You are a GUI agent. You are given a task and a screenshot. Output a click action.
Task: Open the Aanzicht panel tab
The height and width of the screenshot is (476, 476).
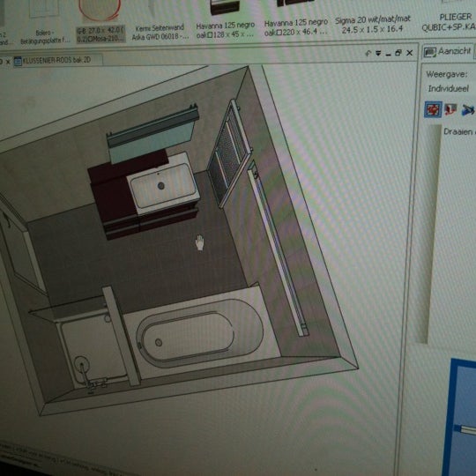448,51
